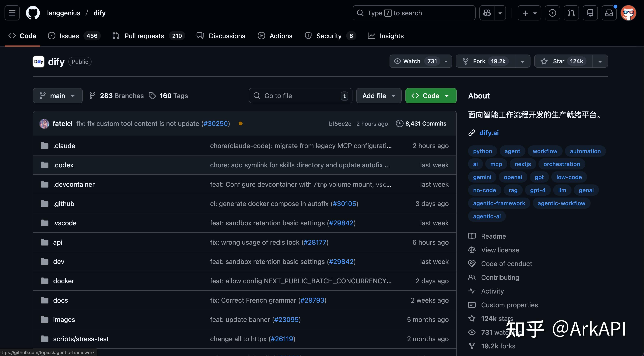This screenshot has width=644, height=356.
Task: Show the commit status check dot
Action: [x=240, y=124]
